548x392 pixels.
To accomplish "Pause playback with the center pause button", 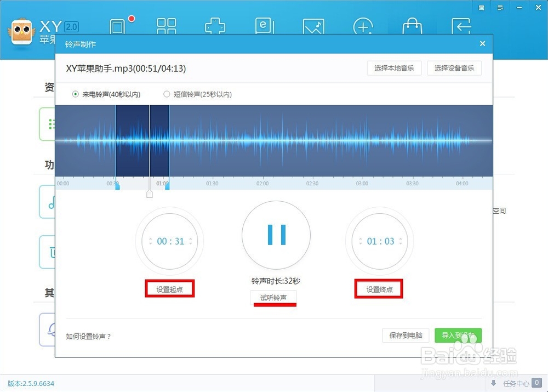I will click(x=276, y=235).
